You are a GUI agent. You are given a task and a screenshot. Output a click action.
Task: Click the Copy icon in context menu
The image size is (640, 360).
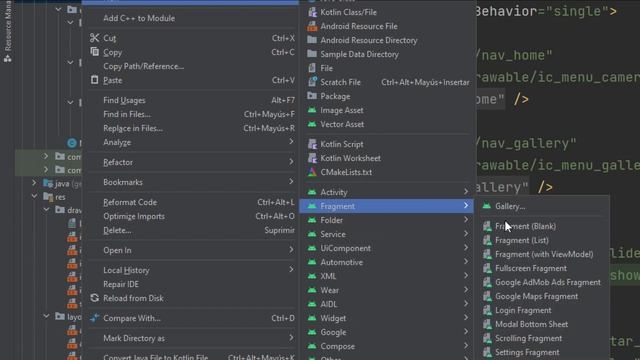click(94, 52)
